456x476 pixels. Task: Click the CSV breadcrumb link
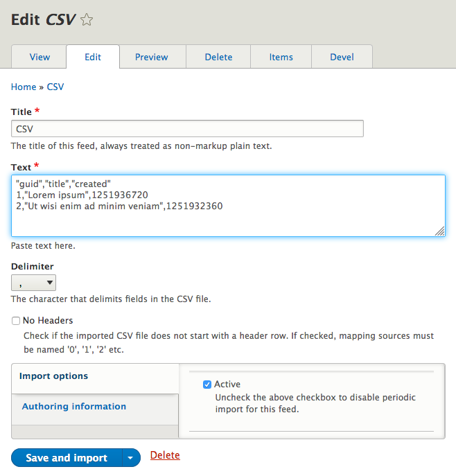click(x=55, y=87)
